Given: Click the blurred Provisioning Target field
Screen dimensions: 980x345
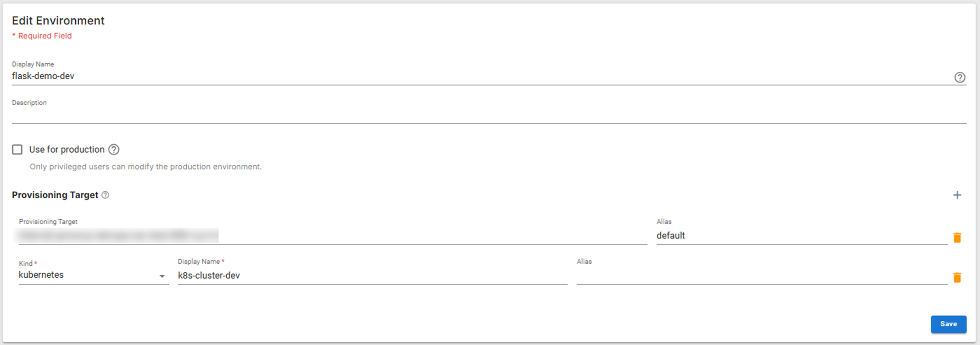Looking at the screenshot, I should 331,236.
